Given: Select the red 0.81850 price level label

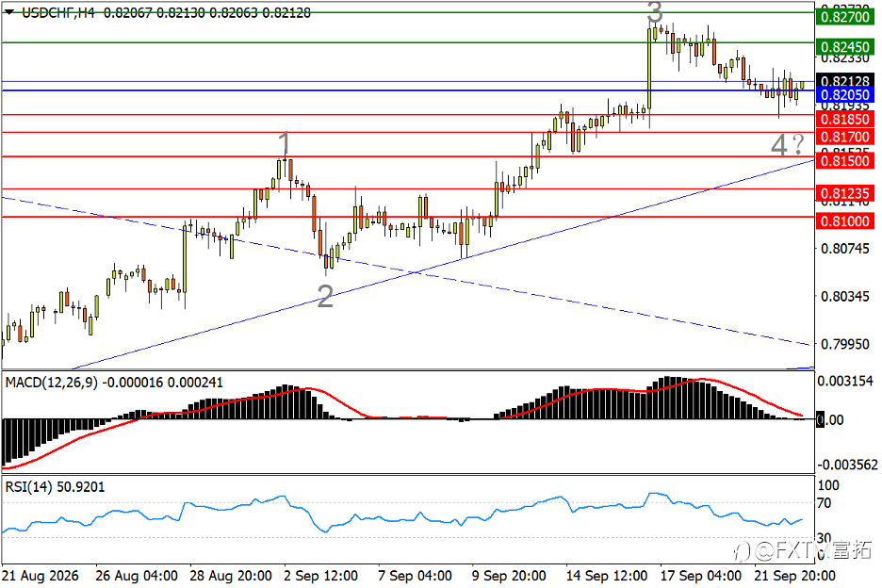Looking at the screenshot, I should click(845, 119).
